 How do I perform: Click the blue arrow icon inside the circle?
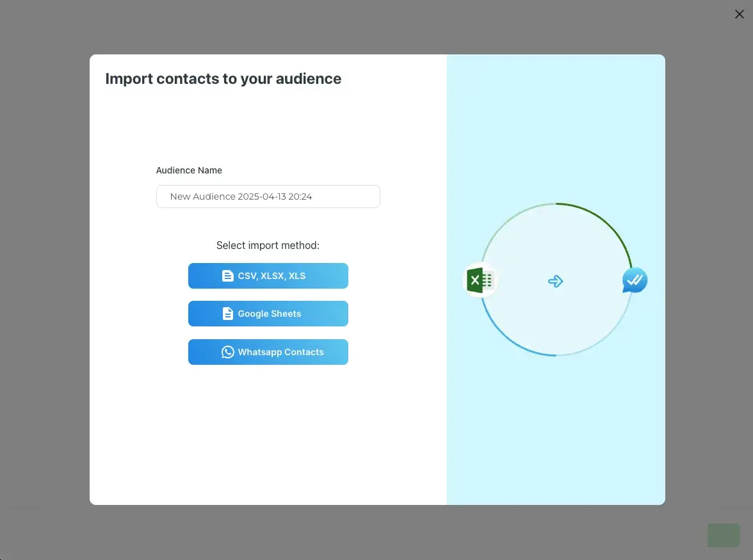pos(555,280)
